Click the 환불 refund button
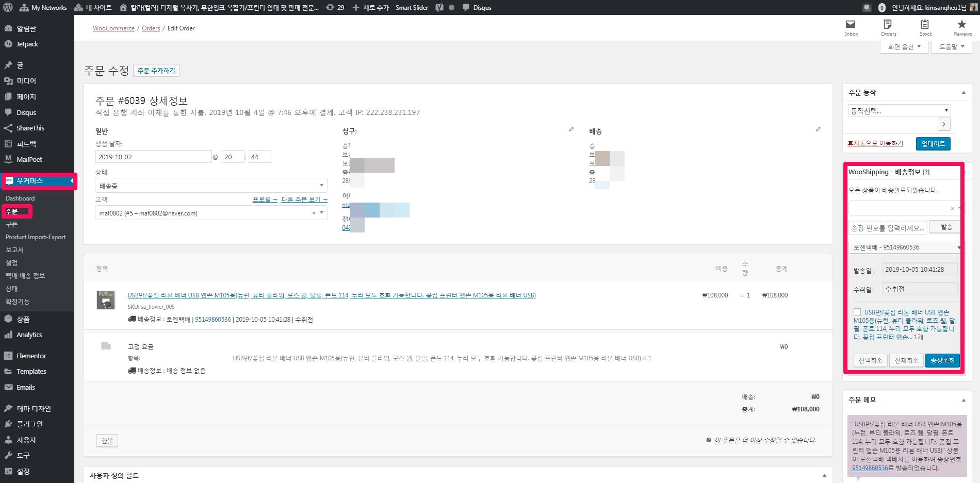 coord(107,441)
